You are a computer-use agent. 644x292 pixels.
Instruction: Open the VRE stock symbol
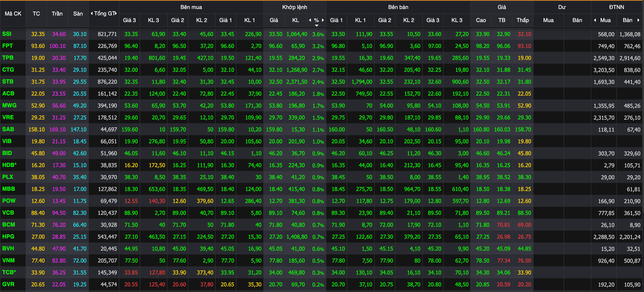click(8, 117)
